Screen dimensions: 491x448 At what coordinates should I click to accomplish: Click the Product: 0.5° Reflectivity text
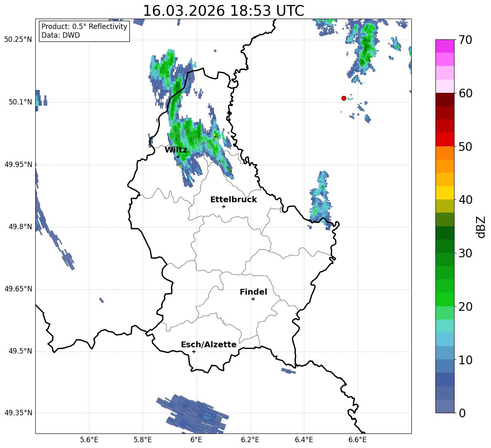pos(84,27)
